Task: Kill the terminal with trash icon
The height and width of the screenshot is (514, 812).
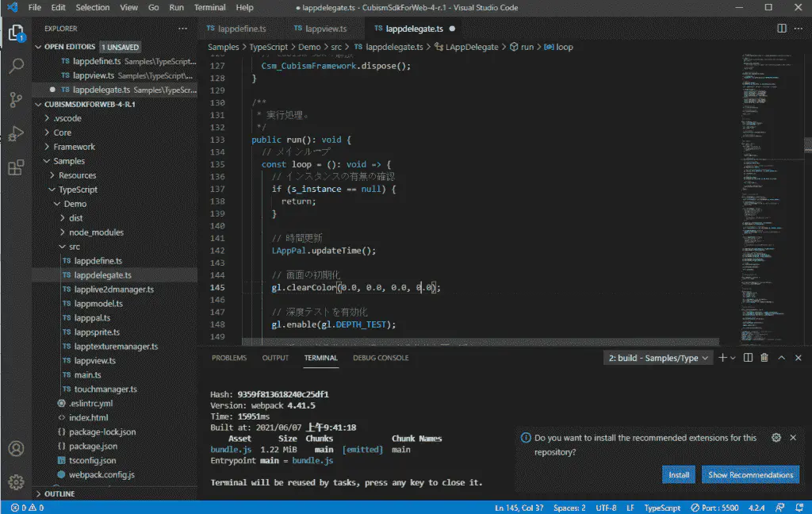Action: coord(764,358)
